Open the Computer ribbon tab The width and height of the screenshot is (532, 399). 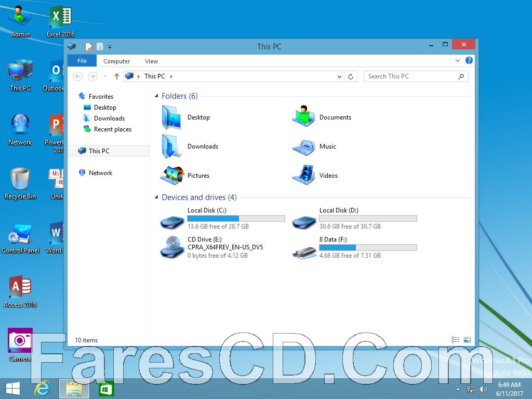(117, 61)
